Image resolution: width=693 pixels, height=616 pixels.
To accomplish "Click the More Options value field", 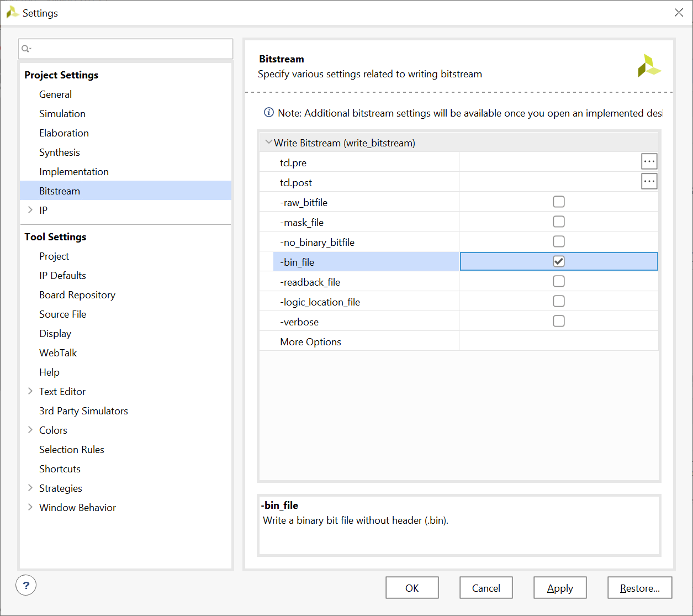I will pos(559,341).
